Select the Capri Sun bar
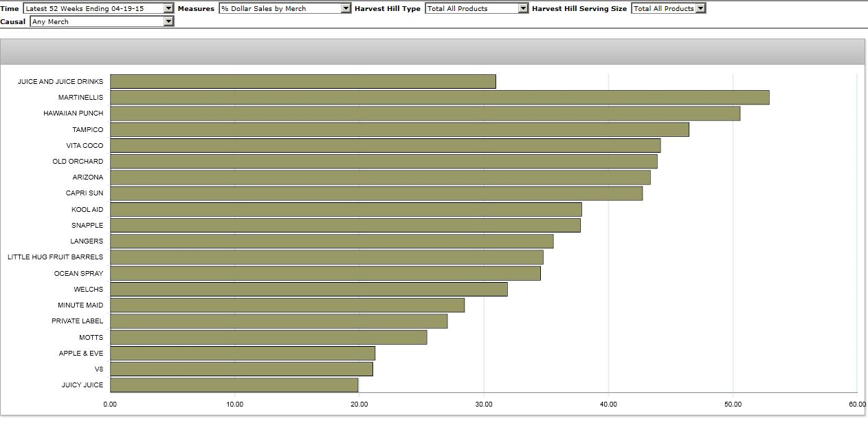 [x=376, y=193]
